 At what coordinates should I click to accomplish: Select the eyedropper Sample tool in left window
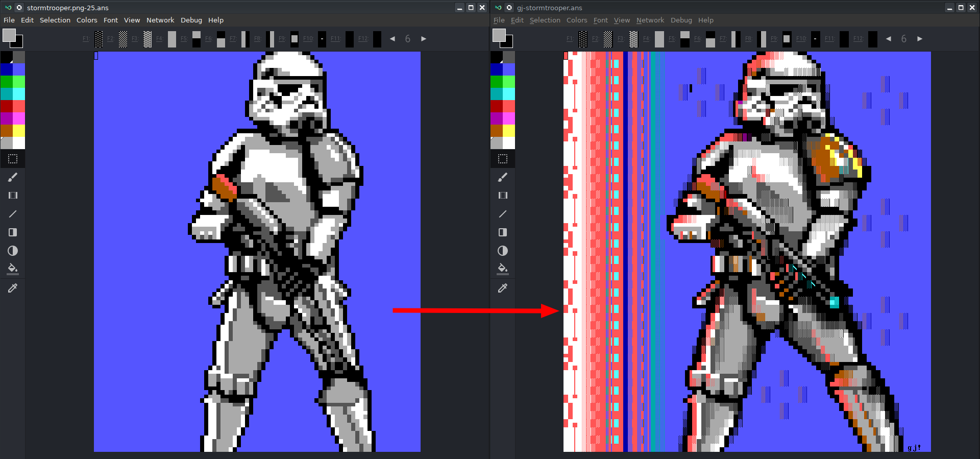tap(13, 288)
